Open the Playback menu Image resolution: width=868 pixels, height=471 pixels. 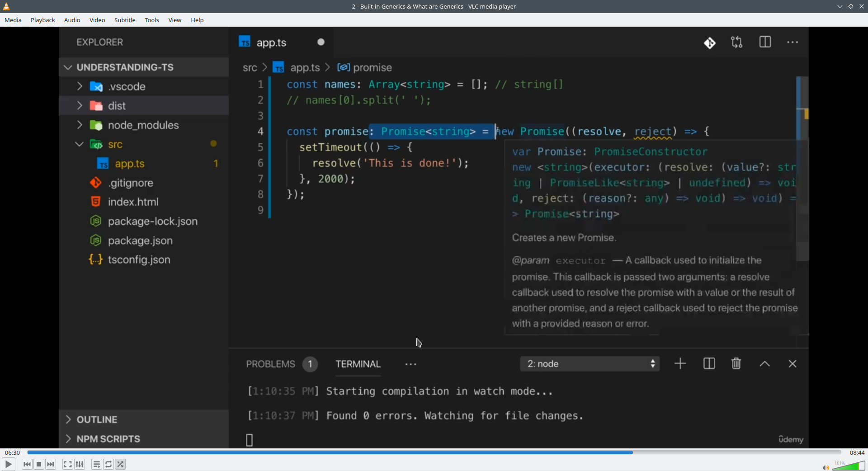coord(43,20)
